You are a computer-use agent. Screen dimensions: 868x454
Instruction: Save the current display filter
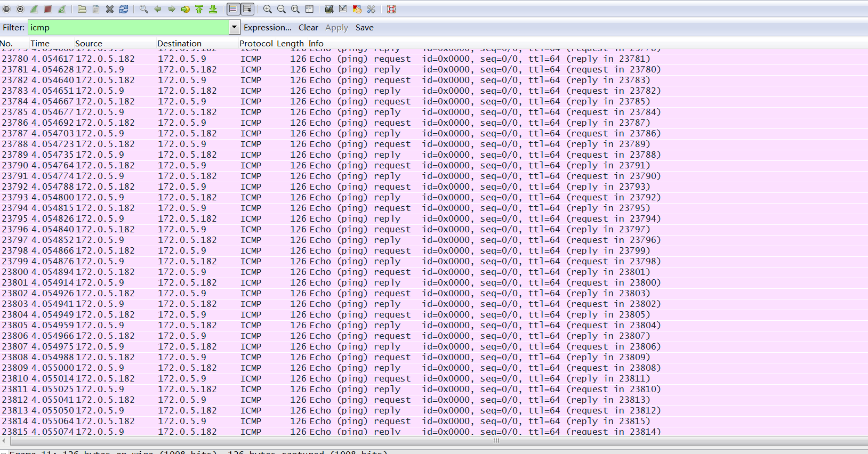pyautogui.click(x=364, y=28)
